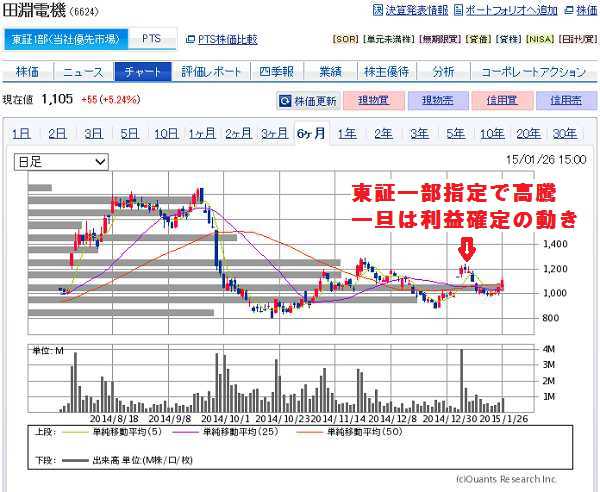Open the 四季報 tab
The width and height of the screenshot is (600, 492).
(277, 72)
